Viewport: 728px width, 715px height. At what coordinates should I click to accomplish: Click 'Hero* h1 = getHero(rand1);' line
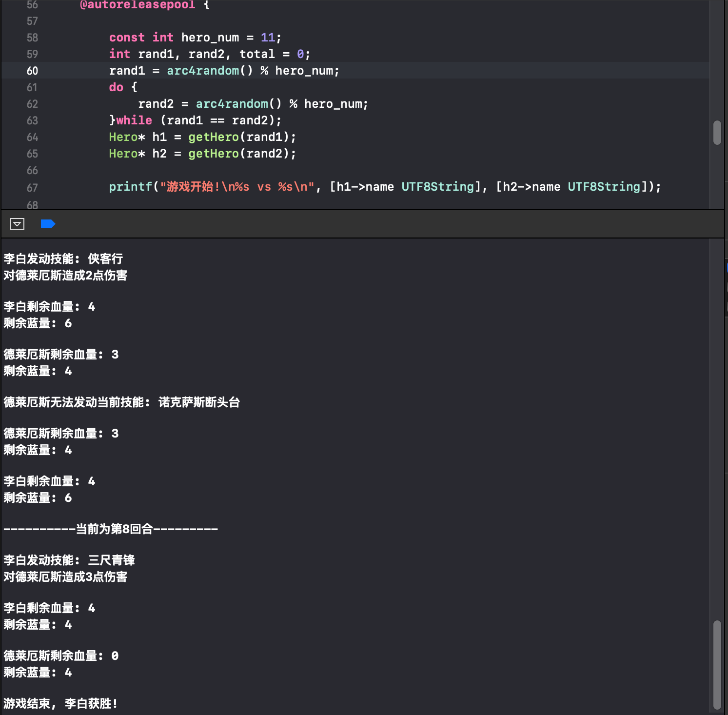pyautogui.click(x=202, y=137)
